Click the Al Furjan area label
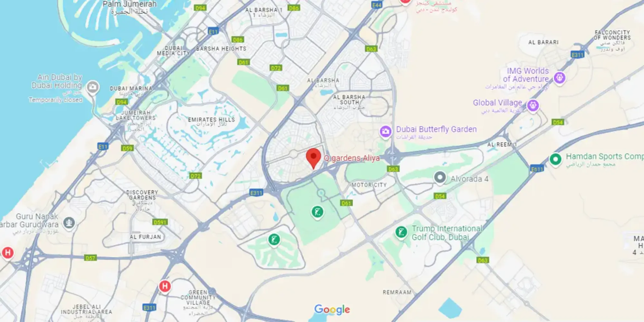644x322 pixels. (146, 237)
